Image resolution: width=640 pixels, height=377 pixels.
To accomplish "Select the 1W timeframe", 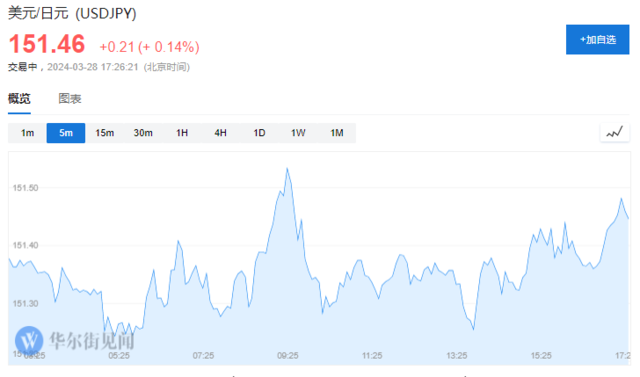I will tap(298, 133).
